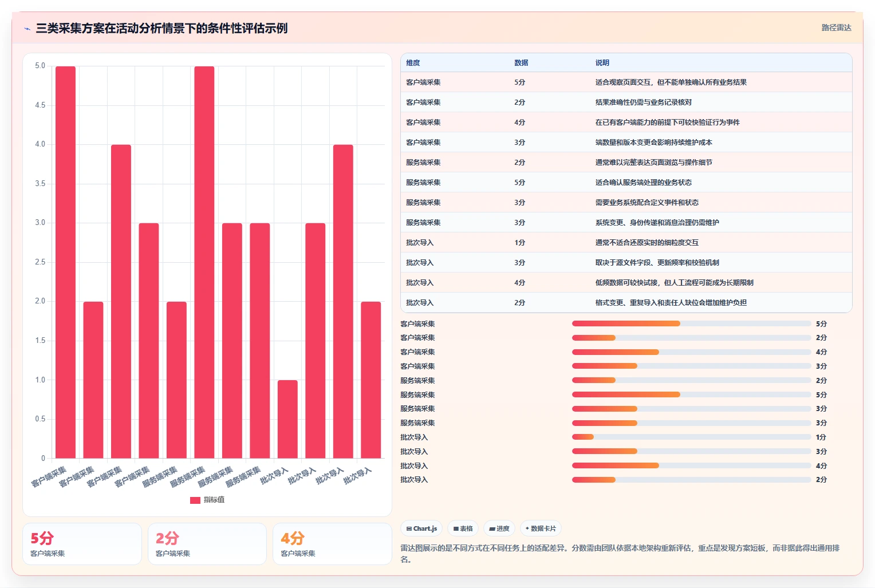Click the 表格 chip icon
This screenshot has width=875, height=588.
pos(456,528)
